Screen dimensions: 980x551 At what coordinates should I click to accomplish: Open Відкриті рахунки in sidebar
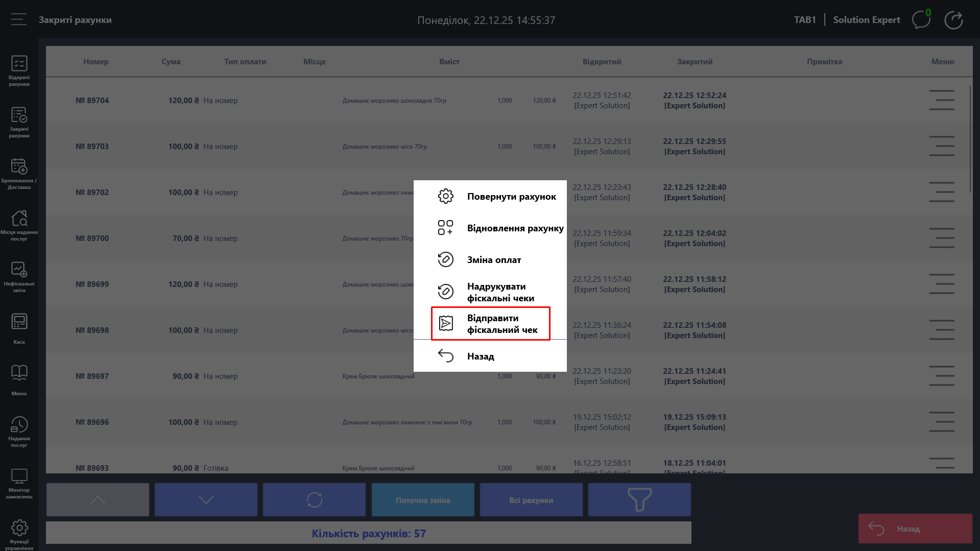point(19,70)
